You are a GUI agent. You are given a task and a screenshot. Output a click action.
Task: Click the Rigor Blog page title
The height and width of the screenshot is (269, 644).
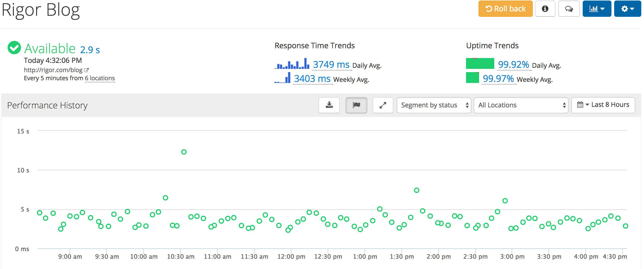point(41,10)
